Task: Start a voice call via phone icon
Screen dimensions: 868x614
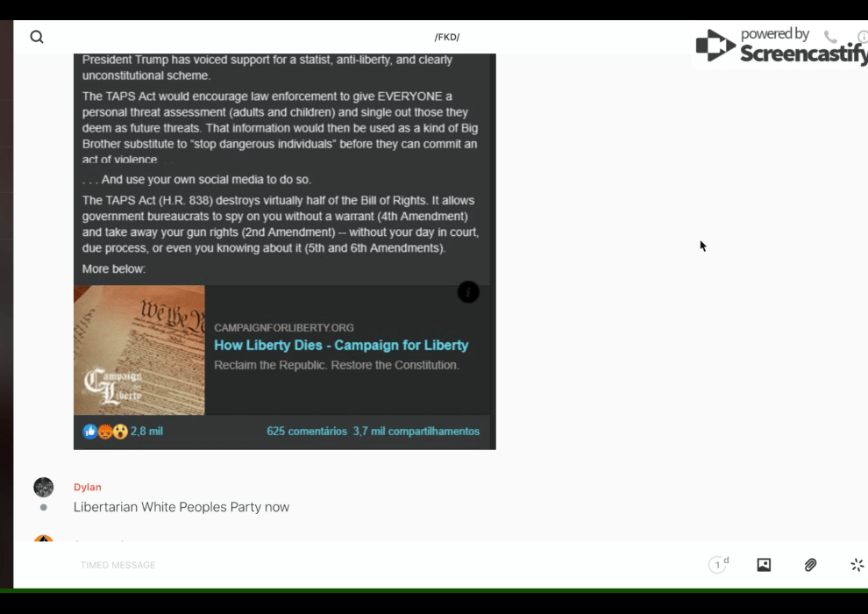Action: coord(829,37)
